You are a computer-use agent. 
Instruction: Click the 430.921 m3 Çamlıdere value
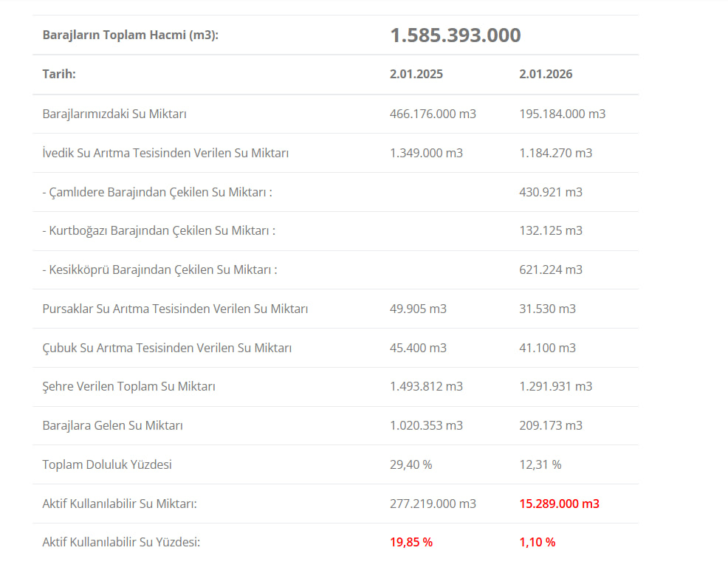coord(551,192)
